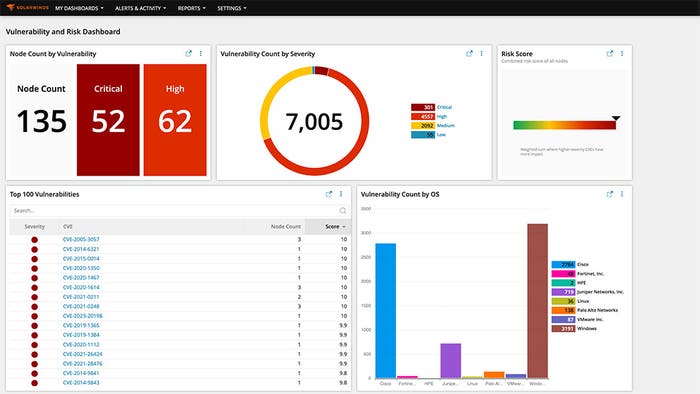Open CVE-2023-20198 link
This screenshot has height=394, width=700.
(83, 316)
